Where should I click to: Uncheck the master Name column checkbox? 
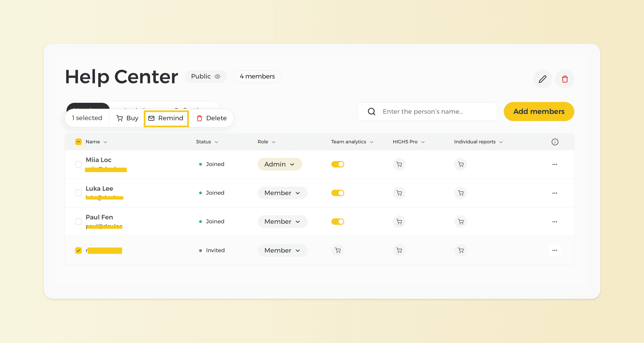coord(78,142)
